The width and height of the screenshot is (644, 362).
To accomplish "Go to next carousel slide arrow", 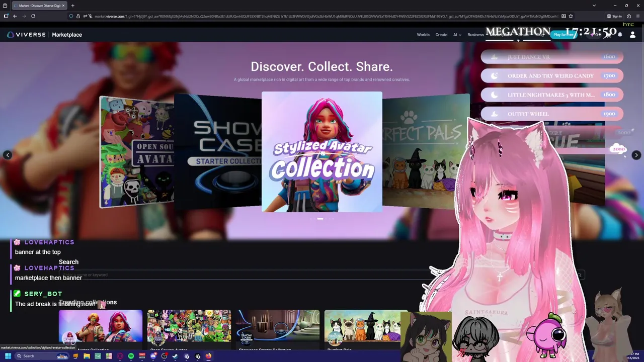I will tap(636, 155).
